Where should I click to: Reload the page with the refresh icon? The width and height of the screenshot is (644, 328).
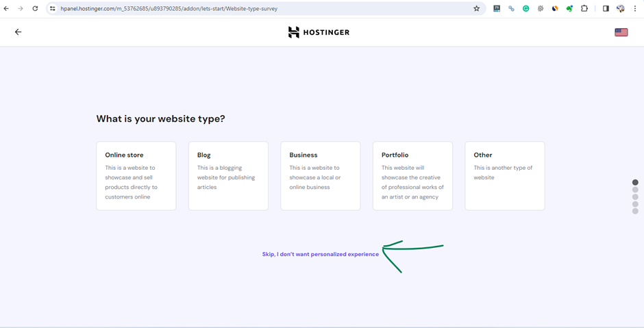click(36, 8)
